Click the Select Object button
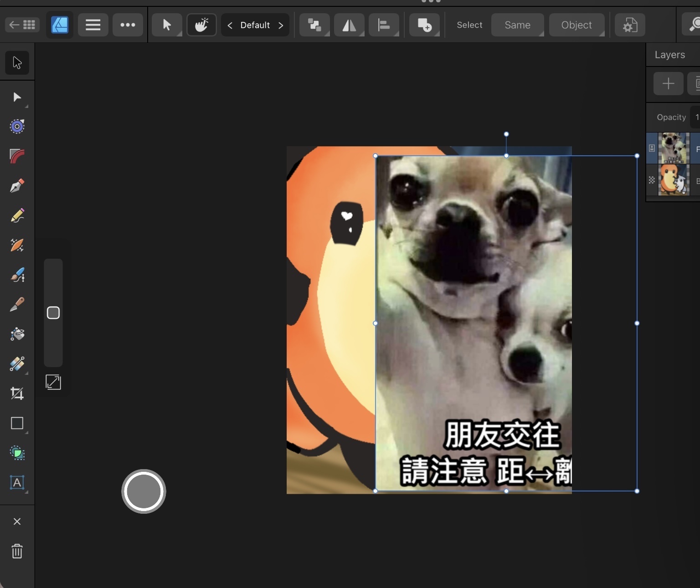700x588 pixels. tap(576, 25)
